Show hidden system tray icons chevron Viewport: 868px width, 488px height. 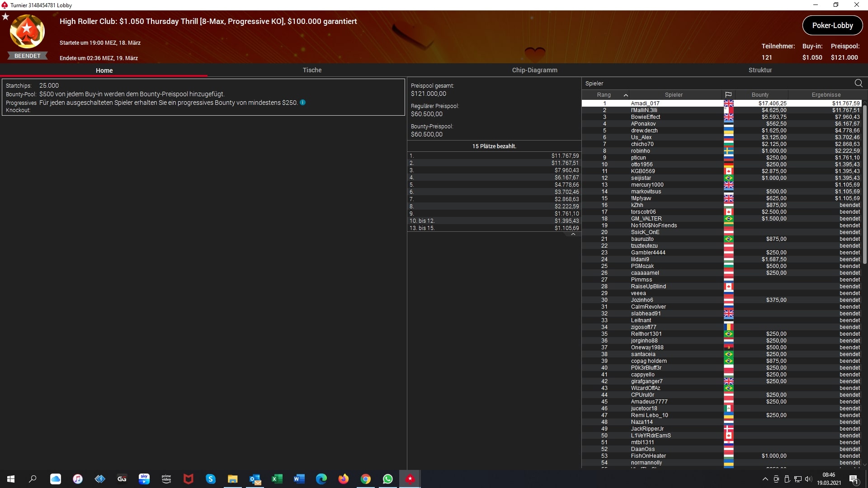[x=765, y=479]
